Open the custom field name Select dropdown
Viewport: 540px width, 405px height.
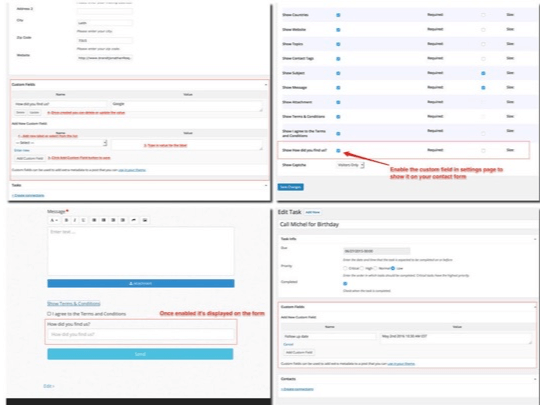pyautogui.click(x=61, y=143)
